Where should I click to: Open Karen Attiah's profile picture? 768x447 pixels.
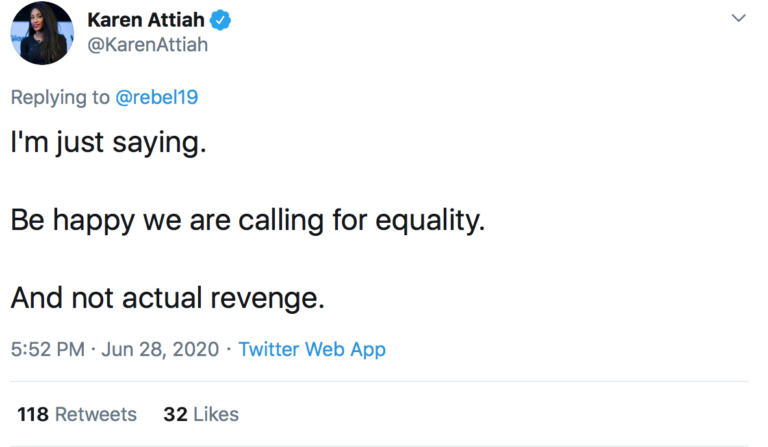[x=42, y=34]
